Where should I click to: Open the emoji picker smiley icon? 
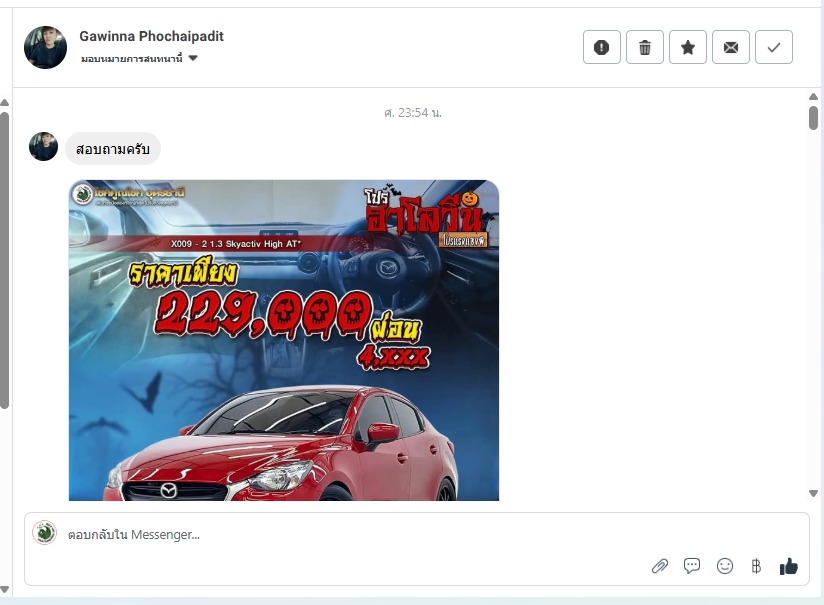725,566
